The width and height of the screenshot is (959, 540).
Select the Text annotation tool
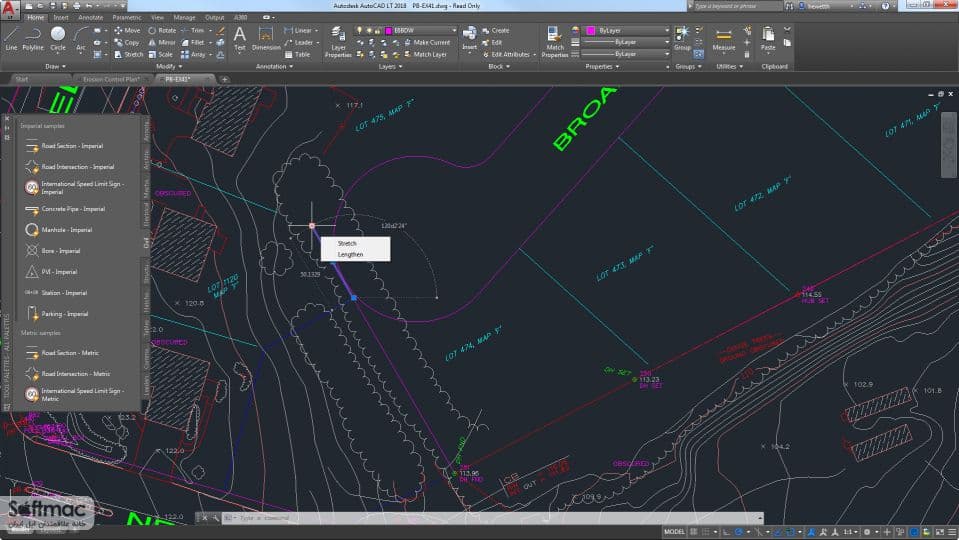[x=240, y=38]
